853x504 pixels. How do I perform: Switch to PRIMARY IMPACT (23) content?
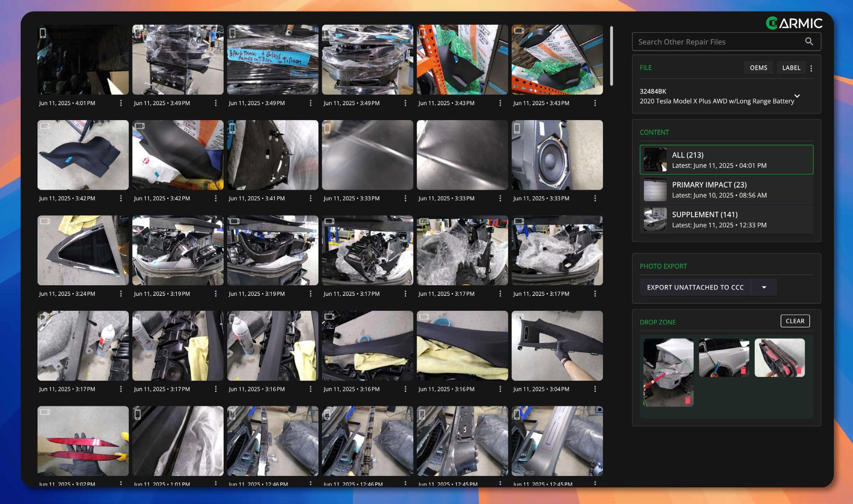726,190
